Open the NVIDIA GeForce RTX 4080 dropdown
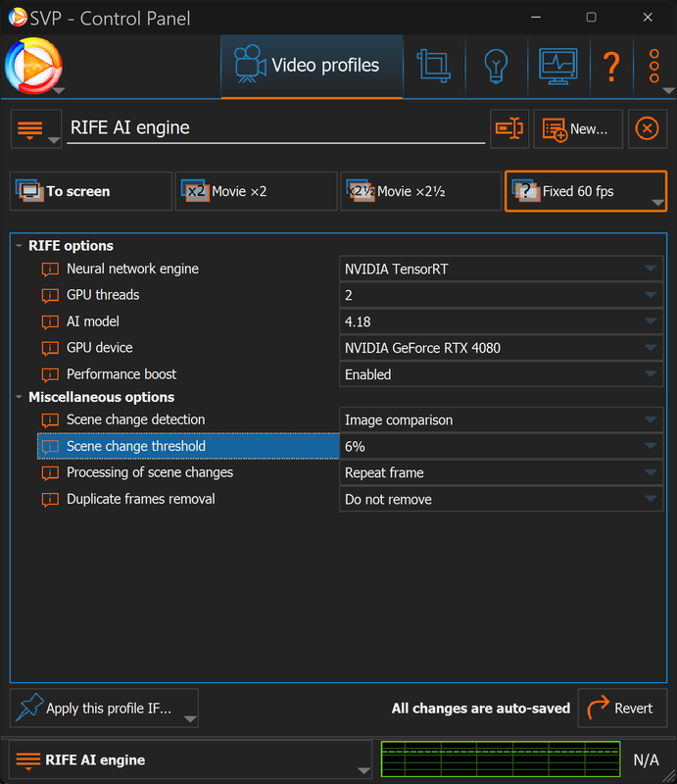Viewport: 677px width, 784px height. [x=501, y=348]
